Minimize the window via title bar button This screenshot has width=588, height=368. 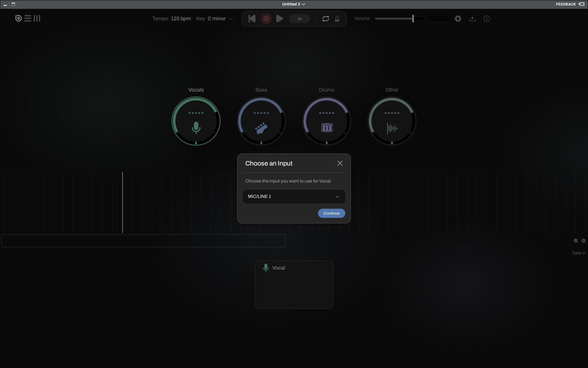[x=5, y=5]
